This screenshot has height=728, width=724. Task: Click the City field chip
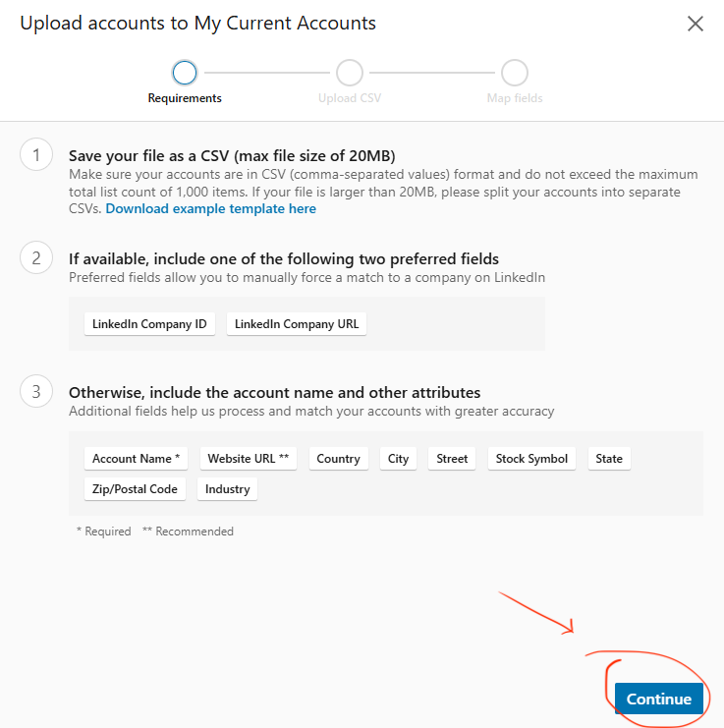coord(398,459)
